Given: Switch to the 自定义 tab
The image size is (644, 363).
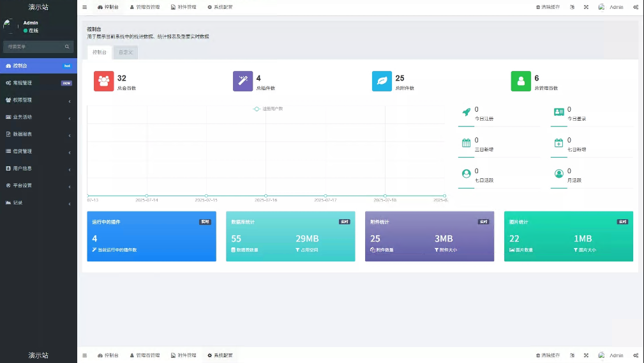Looking at the screenshot, I should point(126,52).
